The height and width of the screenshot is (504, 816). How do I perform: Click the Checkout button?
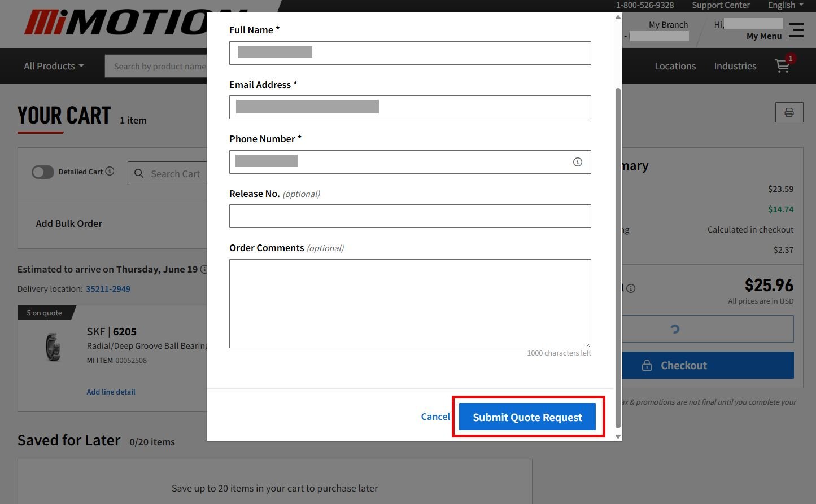coord(708,365)
